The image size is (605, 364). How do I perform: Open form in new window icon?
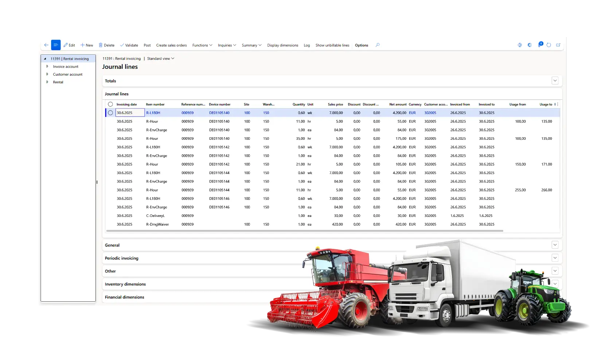pos(558,45)
